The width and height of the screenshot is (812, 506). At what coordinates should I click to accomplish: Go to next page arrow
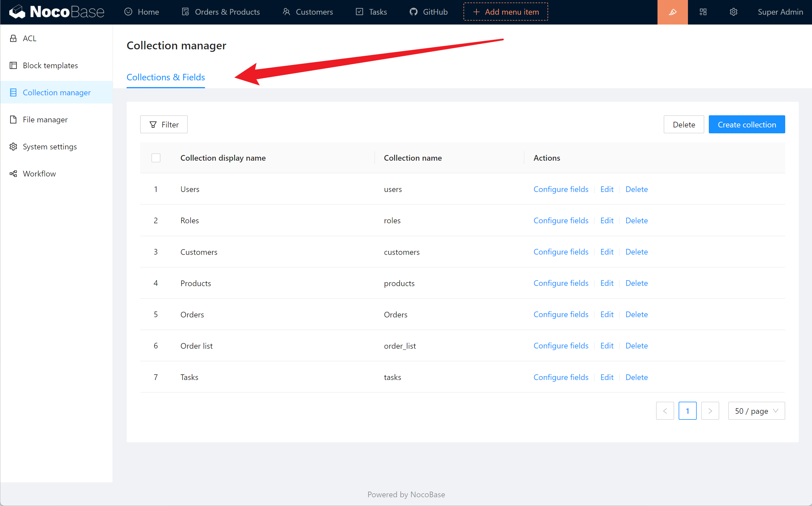[710, 411]
